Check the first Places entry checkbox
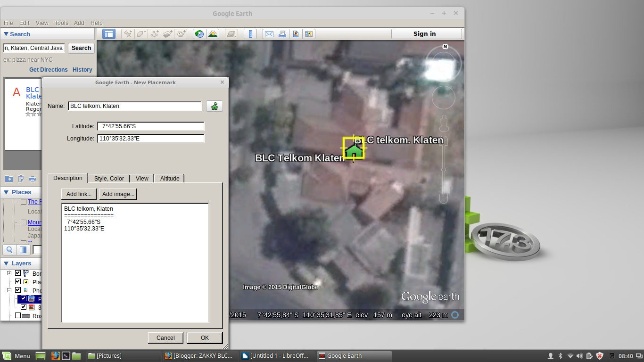Viewport: 644px width, 362px height. click(x=24, y=202)
